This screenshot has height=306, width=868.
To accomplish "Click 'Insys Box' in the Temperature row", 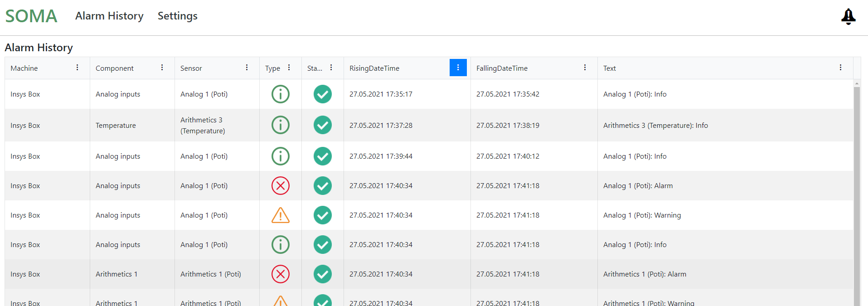I will (x=25, y=126).
